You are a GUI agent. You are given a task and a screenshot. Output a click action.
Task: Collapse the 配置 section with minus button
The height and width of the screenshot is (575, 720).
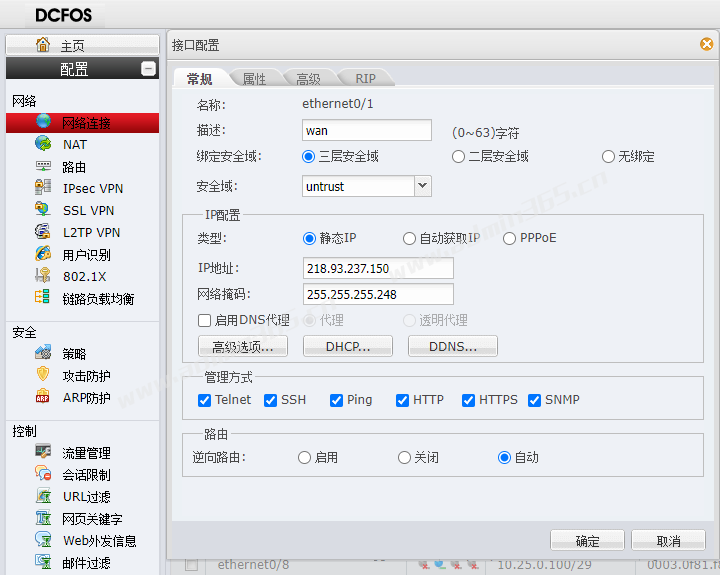click(148, 68)
